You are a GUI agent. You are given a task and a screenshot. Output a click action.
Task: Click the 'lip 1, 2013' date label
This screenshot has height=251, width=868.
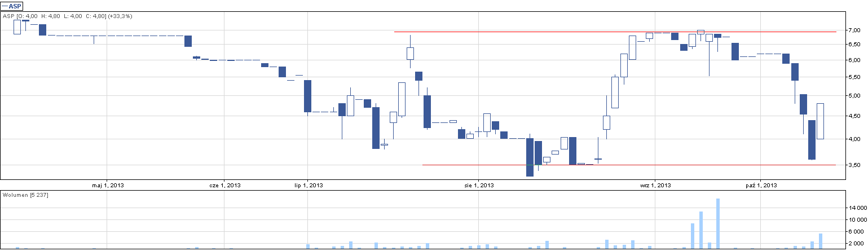(309, 185)
